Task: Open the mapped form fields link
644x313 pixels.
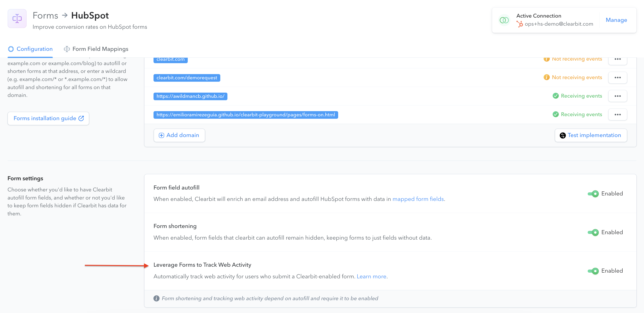Action: point(418,199)
